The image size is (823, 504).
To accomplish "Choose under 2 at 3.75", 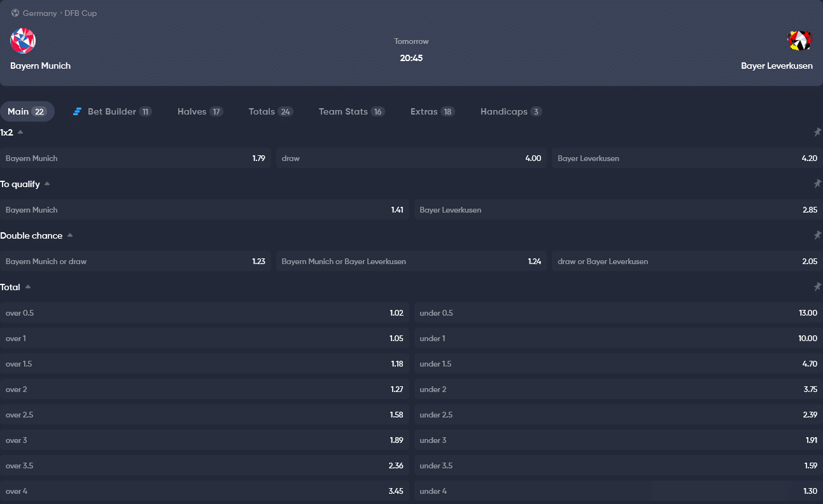I will [619, 389].
